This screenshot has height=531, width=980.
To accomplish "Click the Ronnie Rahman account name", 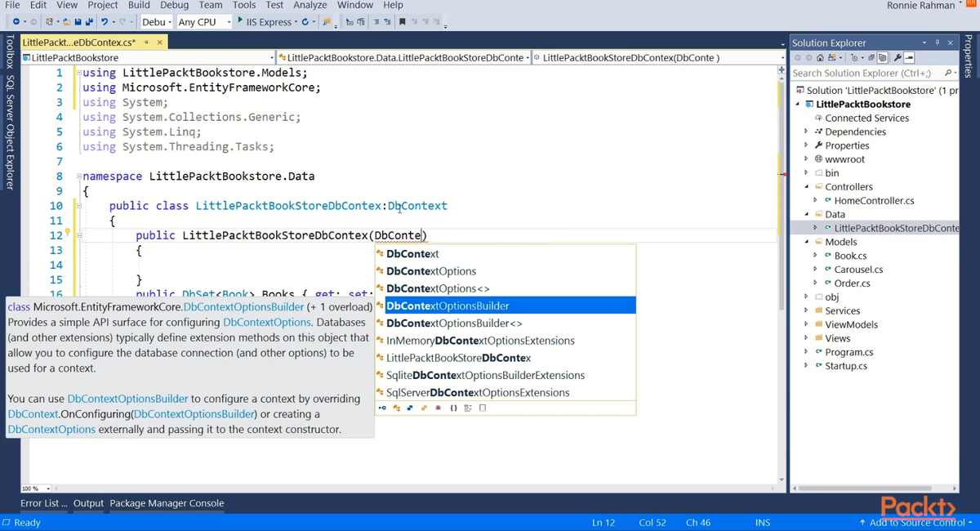I will [920, 5].
